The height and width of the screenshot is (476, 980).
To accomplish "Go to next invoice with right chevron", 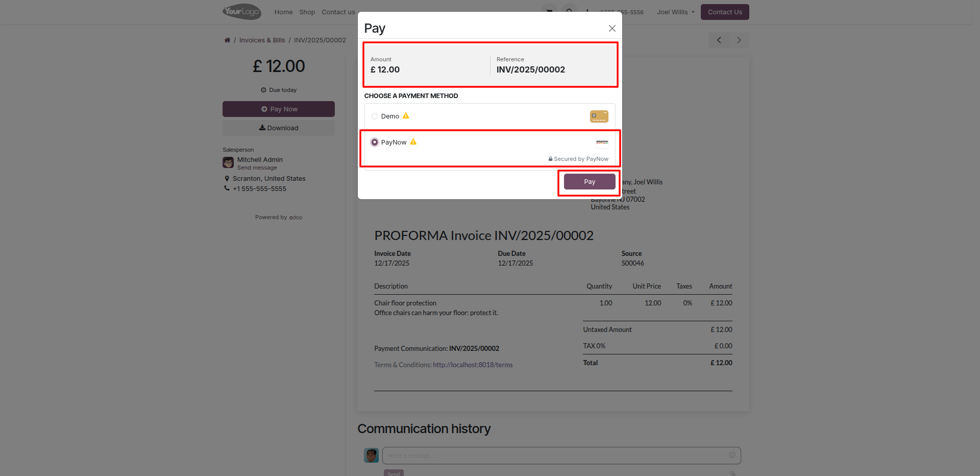I will (739, 40).
